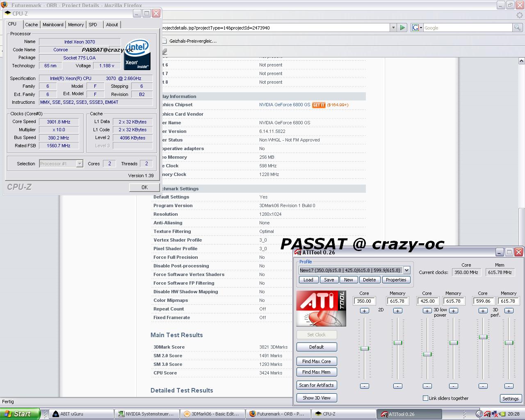
Task: Click Show 3D View button
Action: point(317,398)
